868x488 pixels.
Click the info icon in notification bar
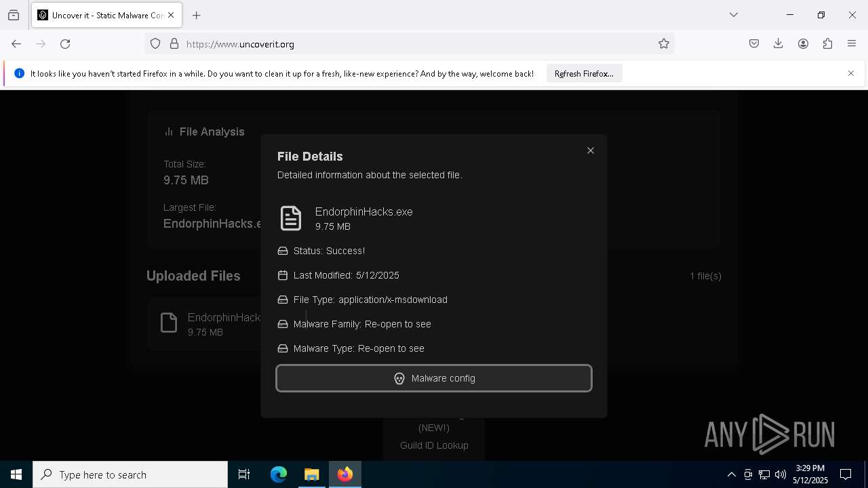[x=19, y=73]
